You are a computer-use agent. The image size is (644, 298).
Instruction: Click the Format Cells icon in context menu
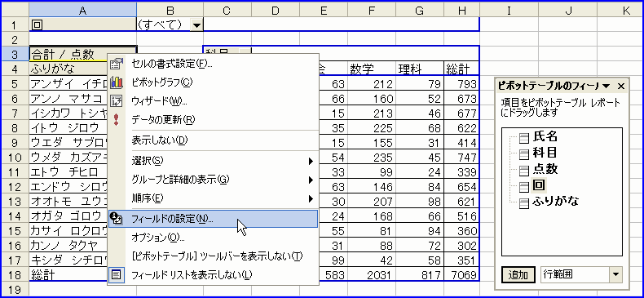point(117,64)
